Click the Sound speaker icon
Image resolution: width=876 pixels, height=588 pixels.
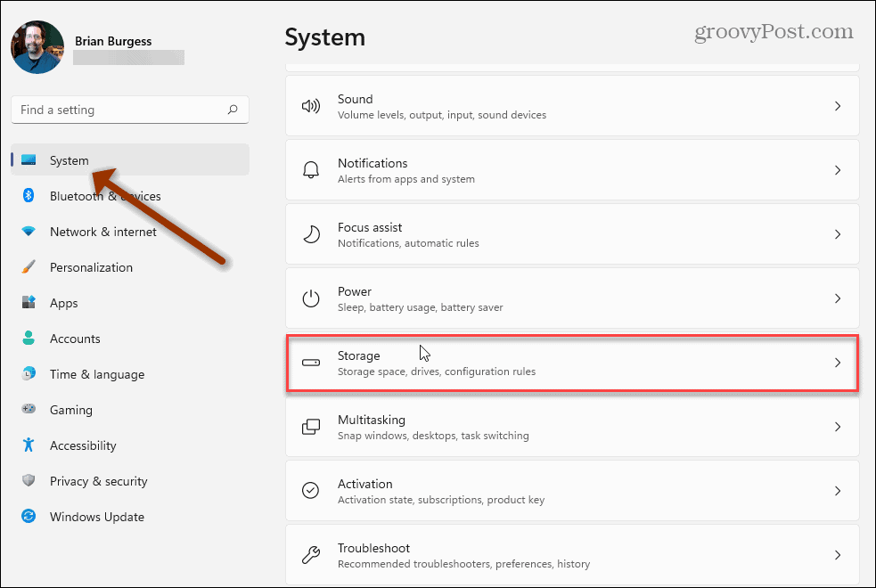point(310,105)
